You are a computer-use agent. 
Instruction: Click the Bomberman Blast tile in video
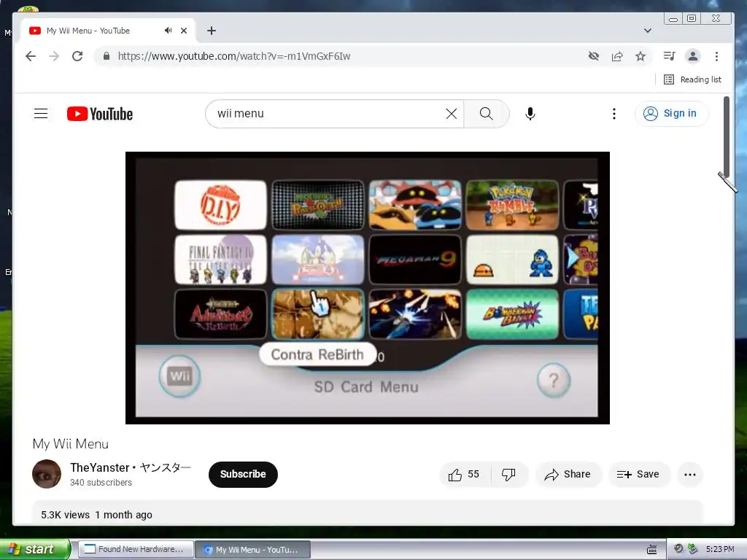512,314
